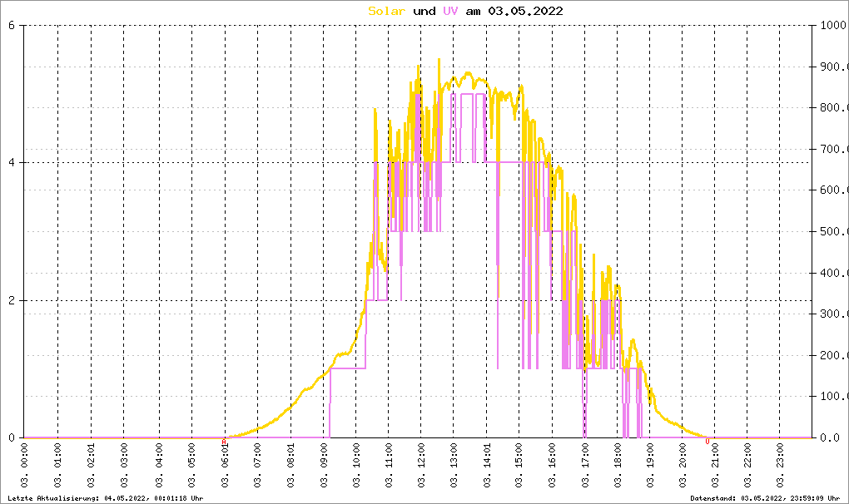The image size is (849, 504).
Task: Select the date "03.05.2022" in the chart title
Action: (525, 12)
